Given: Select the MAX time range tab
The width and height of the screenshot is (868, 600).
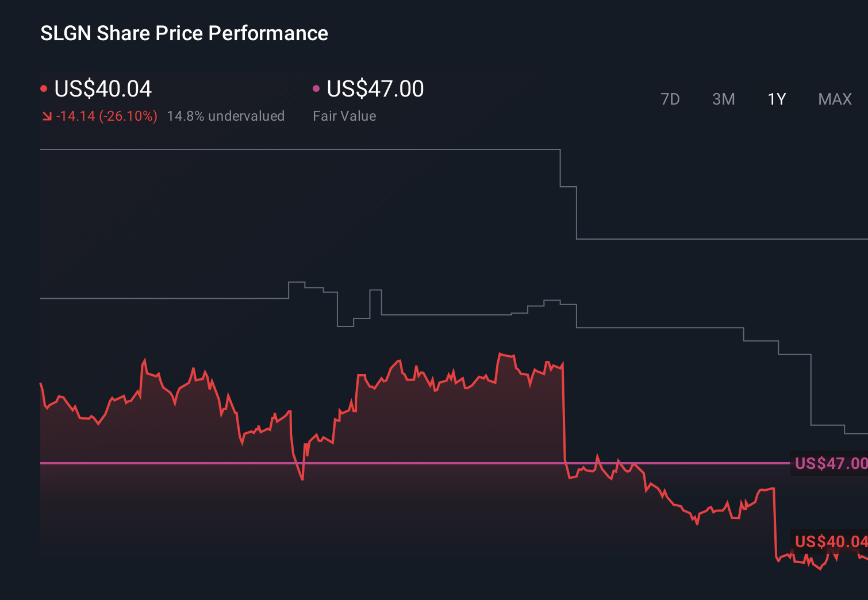Looking at the screenshot, I should point(834,99).
